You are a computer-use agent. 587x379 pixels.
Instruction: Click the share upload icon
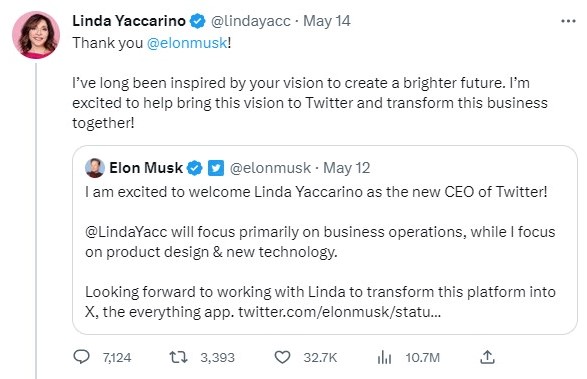487,357
